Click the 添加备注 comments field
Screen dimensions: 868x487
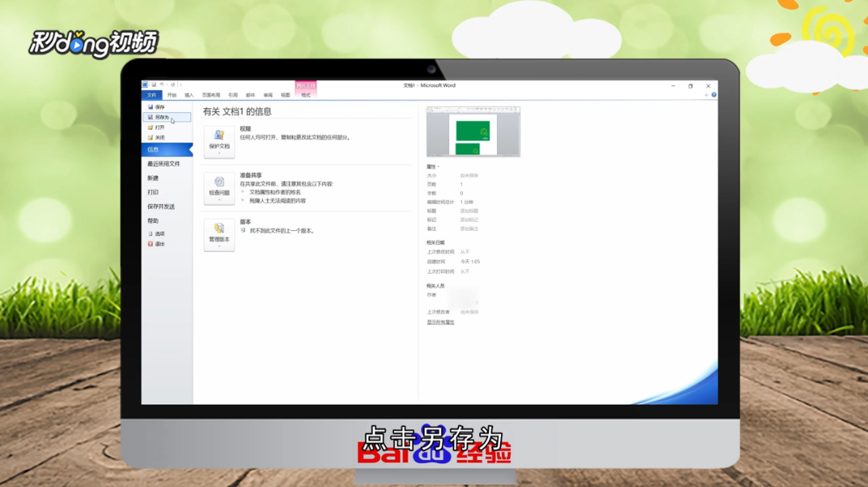(x=469, y=228)
